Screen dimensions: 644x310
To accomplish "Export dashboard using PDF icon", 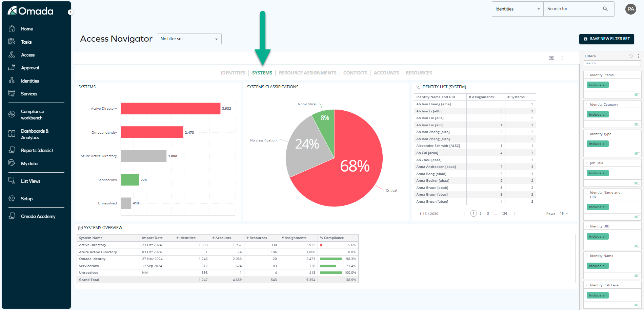I will coord(551,58).
